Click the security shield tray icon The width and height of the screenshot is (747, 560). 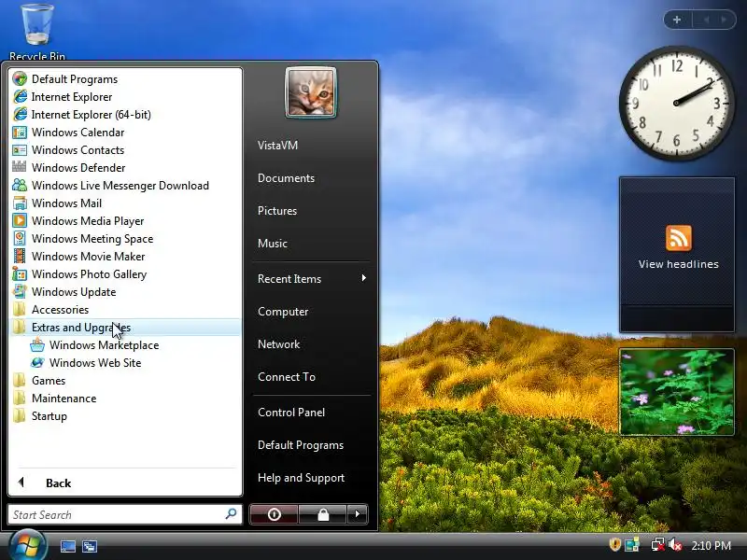[615, 544]
